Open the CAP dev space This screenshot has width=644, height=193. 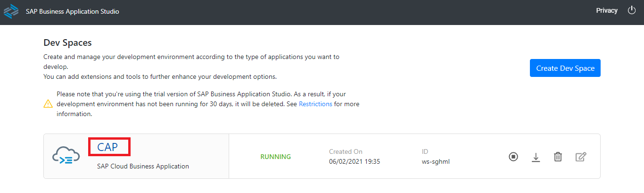pyautogui.click(x=107, y=147)
